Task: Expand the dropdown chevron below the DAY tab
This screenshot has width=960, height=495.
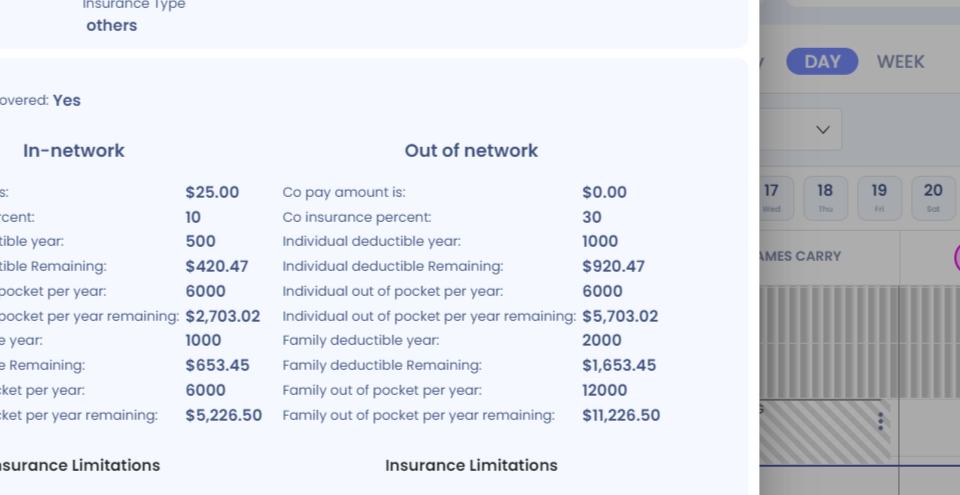Action: click(x=823, y=130)
